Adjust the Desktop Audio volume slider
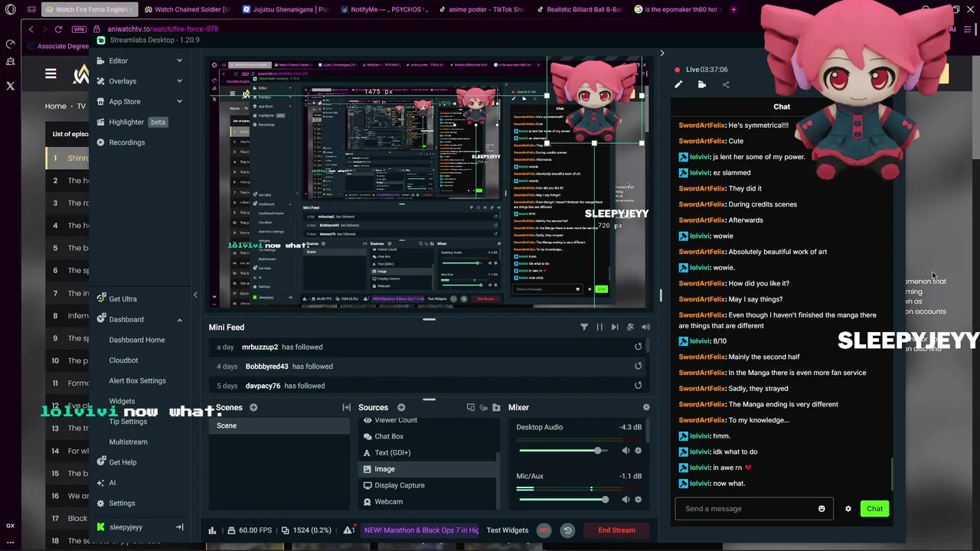Screen dimensions: 980x551 click(x=563, y=451)
